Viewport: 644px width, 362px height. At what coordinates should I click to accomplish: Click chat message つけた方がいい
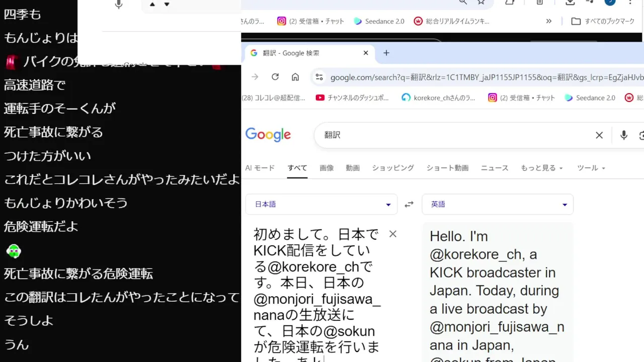[47, 156]
